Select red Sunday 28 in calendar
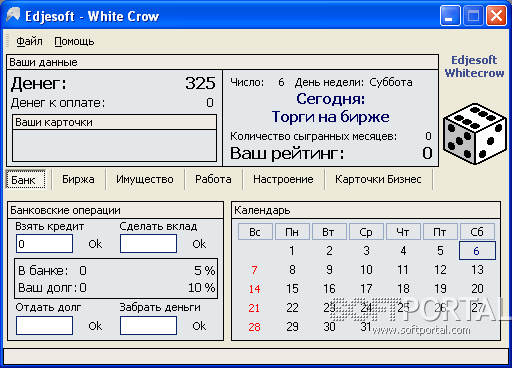This screenshot has height=368, width=512. [255, 327]
